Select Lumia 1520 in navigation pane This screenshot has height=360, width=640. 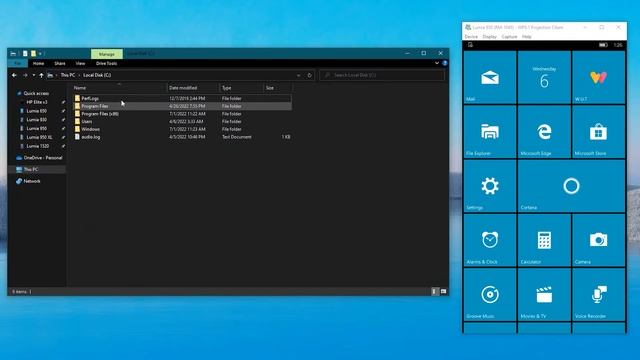tap(38, 146)
